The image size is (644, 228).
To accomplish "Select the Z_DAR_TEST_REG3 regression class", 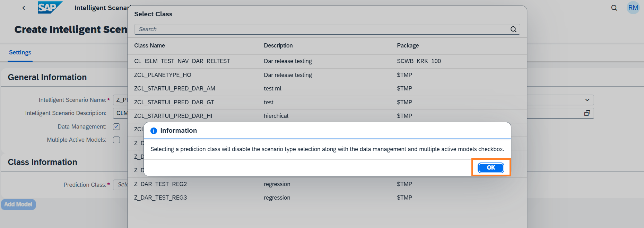I will [160, 198].
